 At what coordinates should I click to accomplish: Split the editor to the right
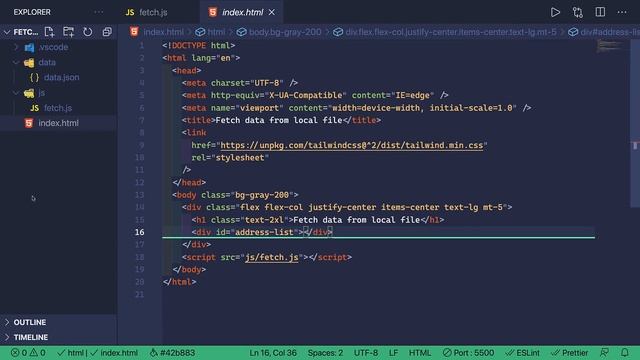600,12
